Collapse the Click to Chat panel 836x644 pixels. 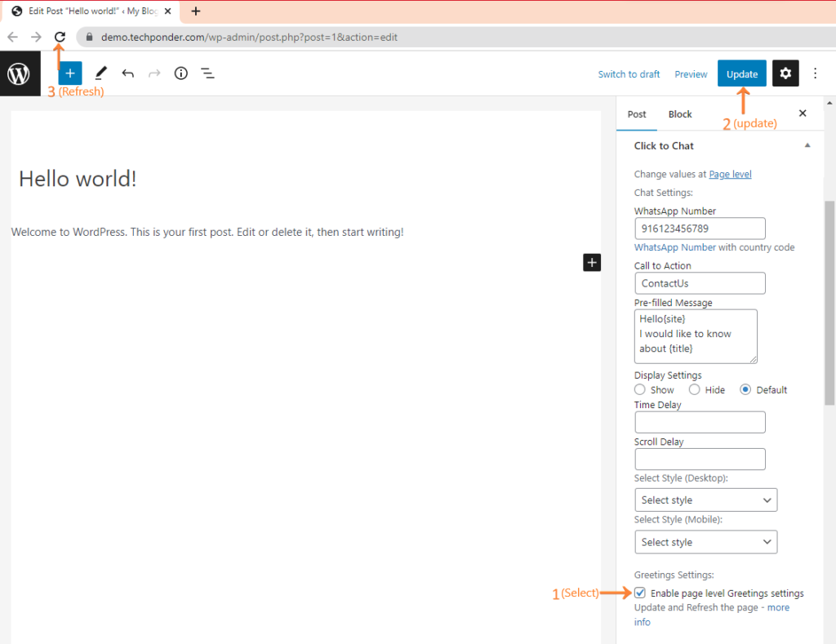[x=807, y=145]
